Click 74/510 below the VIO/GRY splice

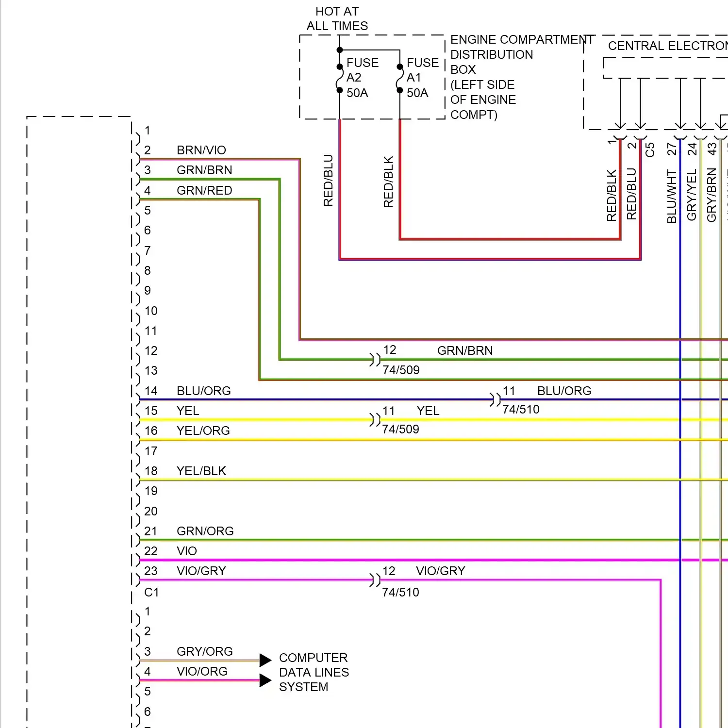[400, 592]
